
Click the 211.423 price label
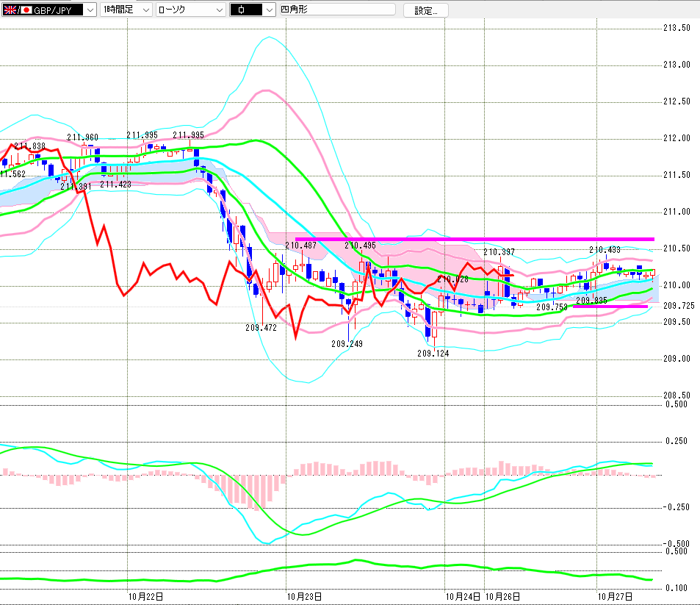[x=115, y=184]
